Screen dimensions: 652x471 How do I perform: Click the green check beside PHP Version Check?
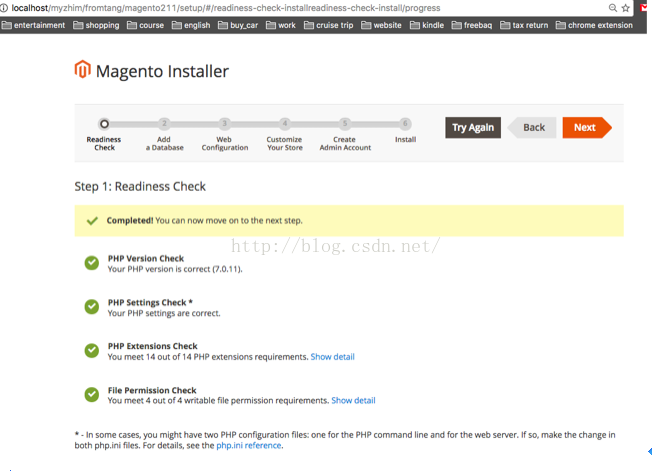pos(92,263)
